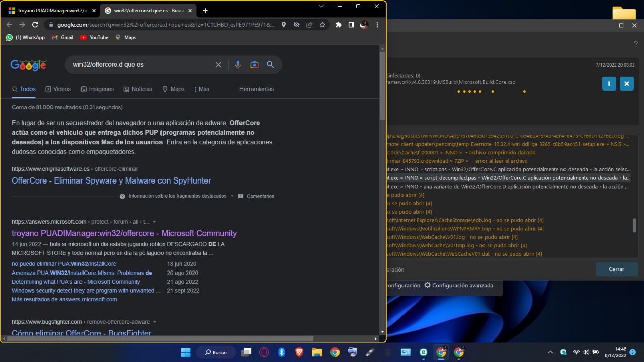Open Comentarios feedback link
This screenshot has height=362, width=644.
coord(256,196)
